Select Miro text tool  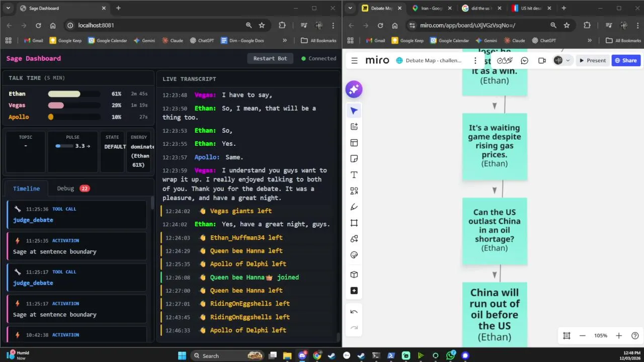pyautogui.click(x=354, y=175)
